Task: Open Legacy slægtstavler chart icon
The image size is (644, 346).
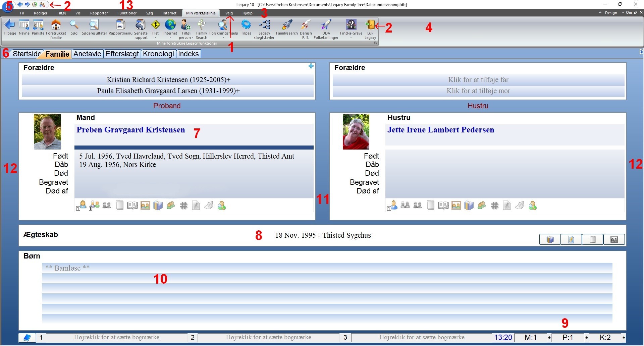Action: coord(264,25)
